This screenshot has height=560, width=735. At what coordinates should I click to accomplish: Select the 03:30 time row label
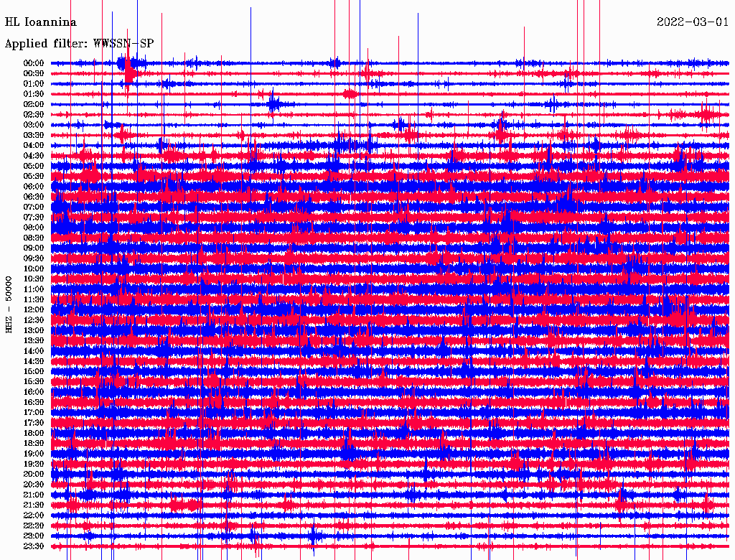tap(34, 135)
